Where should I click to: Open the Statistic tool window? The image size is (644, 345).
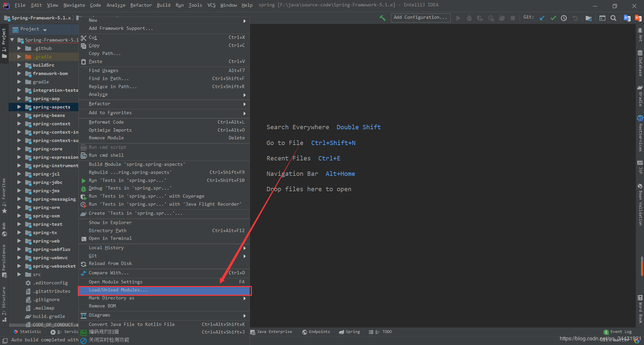click(28, 332)
